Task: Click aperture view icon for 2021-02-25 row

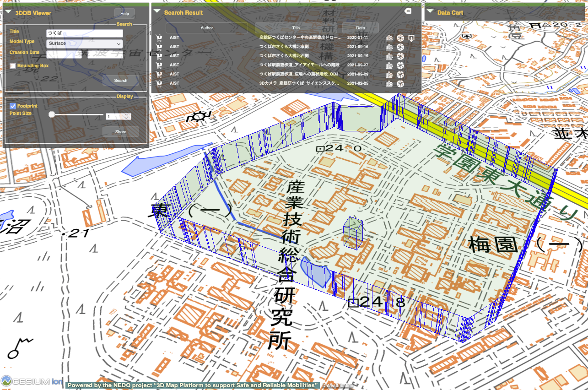Action: [400, 83]
